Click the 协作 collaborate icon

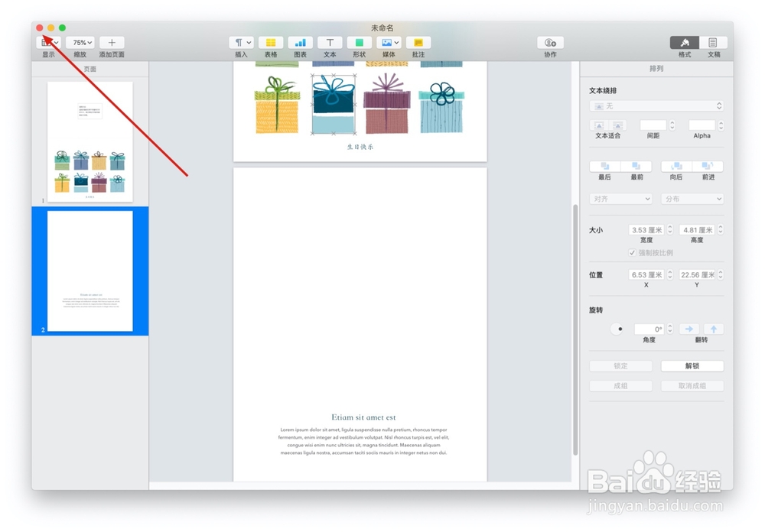click(x=550, y=43)
